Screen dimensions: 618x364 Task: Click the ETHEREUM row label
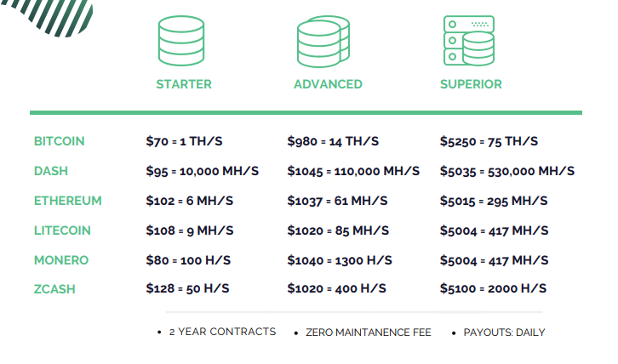point(68,201)
